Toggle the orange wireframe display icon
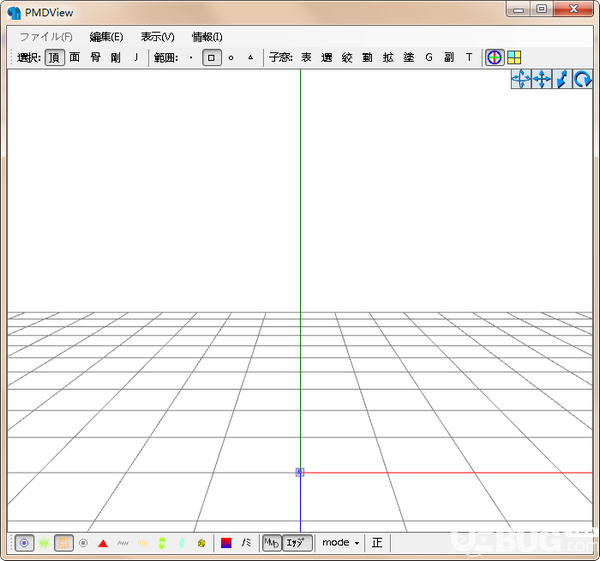This screenshot has height=561, width=600. [64, 543]
